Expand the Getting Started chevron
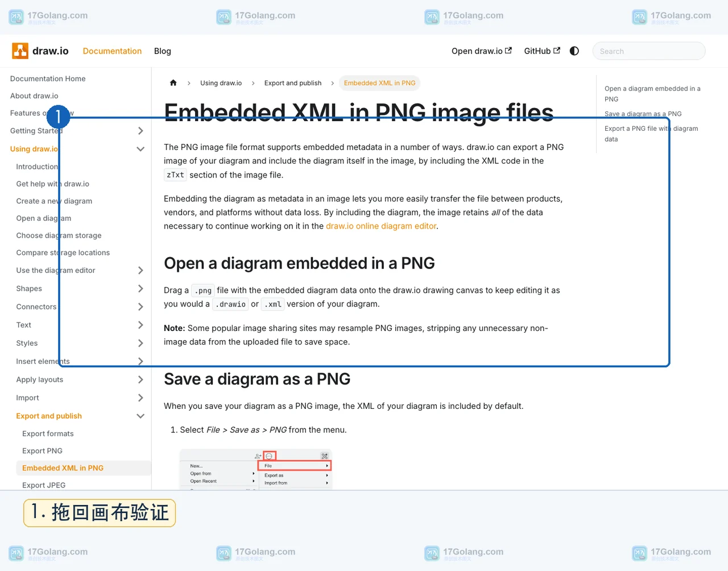Screen dimensions: 728x571 tap(140, 131)
